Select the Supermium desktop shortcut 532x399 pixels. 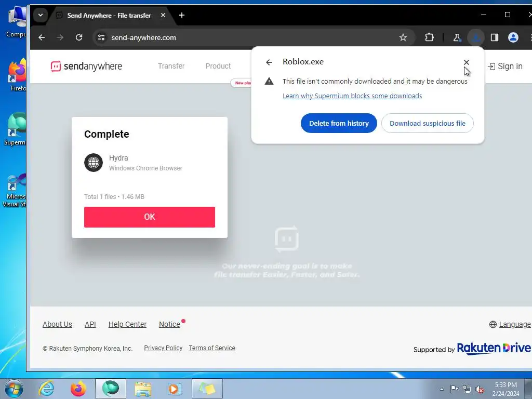pos(16,129)
